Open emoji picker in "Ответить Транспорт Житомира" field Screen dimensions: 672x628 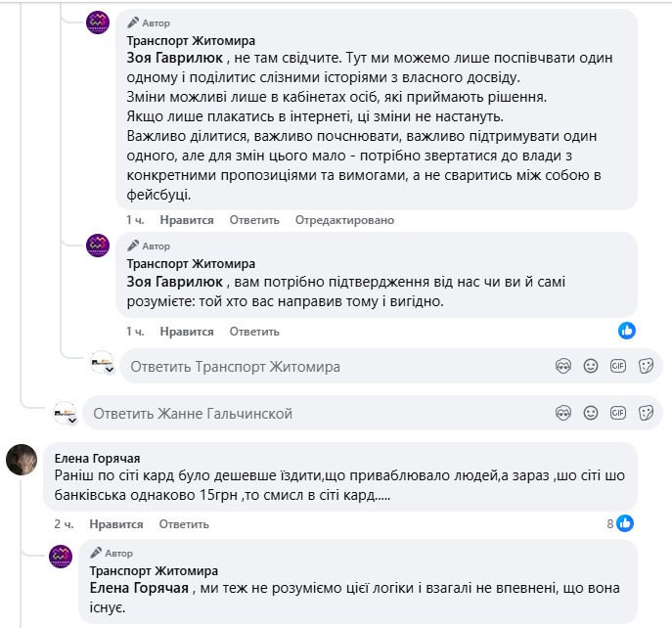(590, 367)
